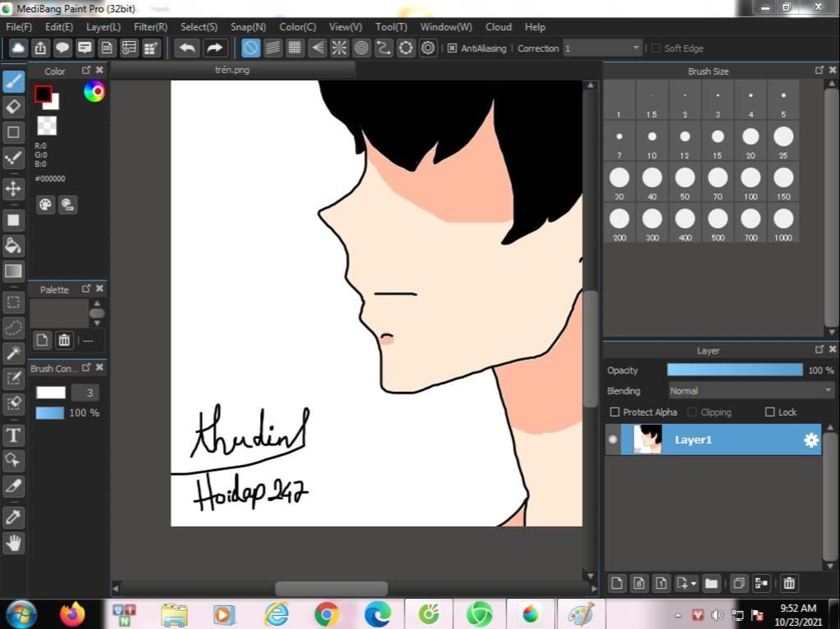This screenshot has height=629, width=840.
Task: Open Firefox from the taskbar
Action: tap(72, 614)
